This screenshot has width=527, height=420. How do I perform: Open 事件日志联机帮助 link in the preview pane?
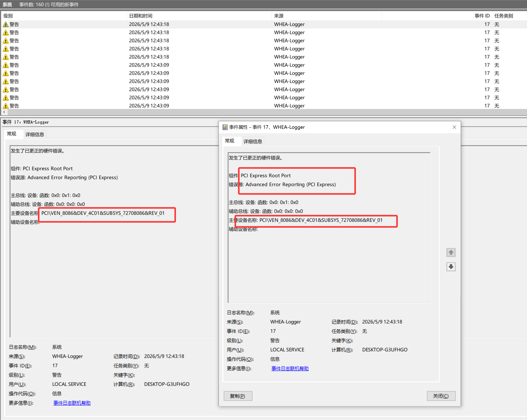tap(72, 403)
